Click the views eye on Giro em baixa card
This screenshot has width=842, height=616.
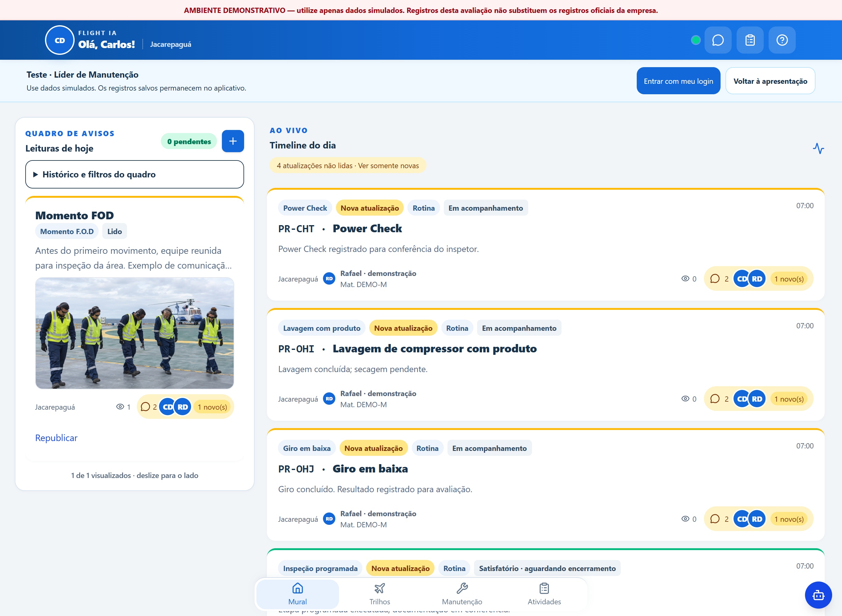689,519
